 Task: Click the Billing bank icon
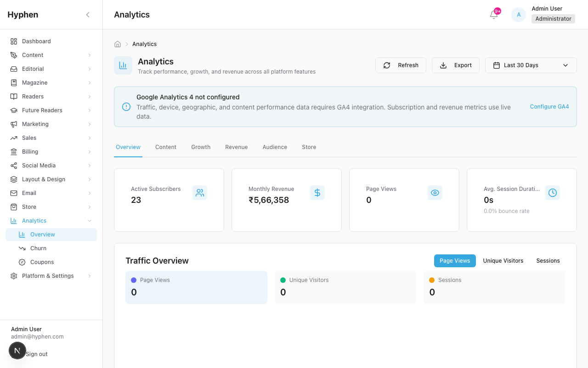pyautogui.click(x=14, y=152)
